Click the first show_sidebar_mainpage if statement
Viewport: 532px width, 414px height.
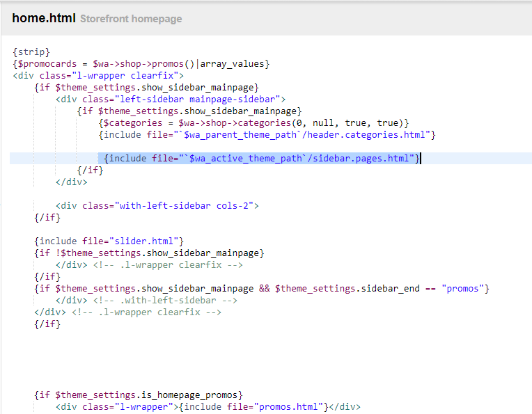146,87
